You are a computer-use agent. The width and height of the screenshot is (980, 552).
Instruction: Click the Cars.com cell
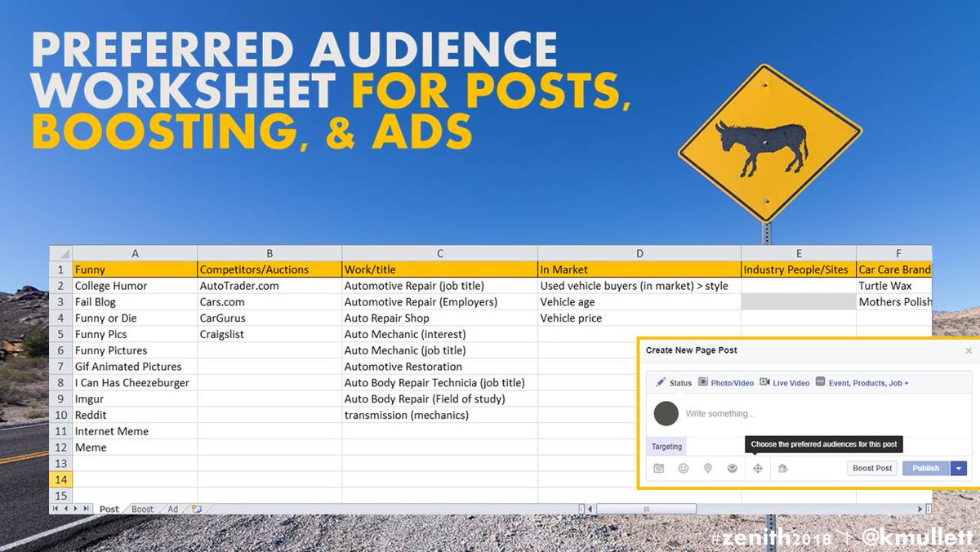pos(269,302)
